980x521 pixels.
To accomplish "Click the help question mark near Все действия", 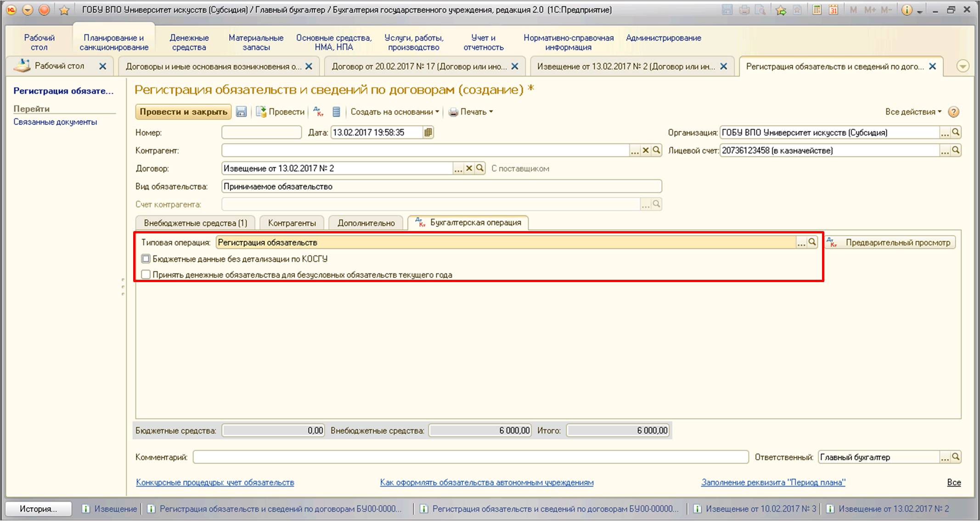I will tap(953, 112).
